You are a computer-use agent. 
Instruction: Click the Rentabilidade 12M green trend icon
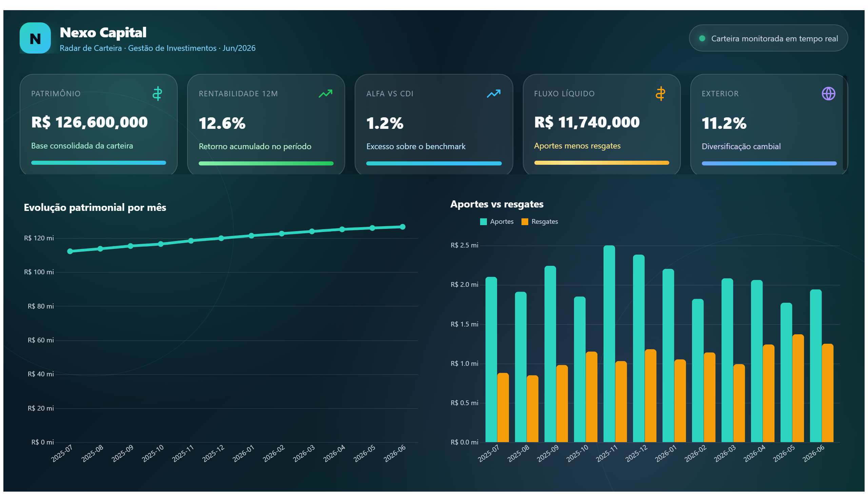[325, 94]
